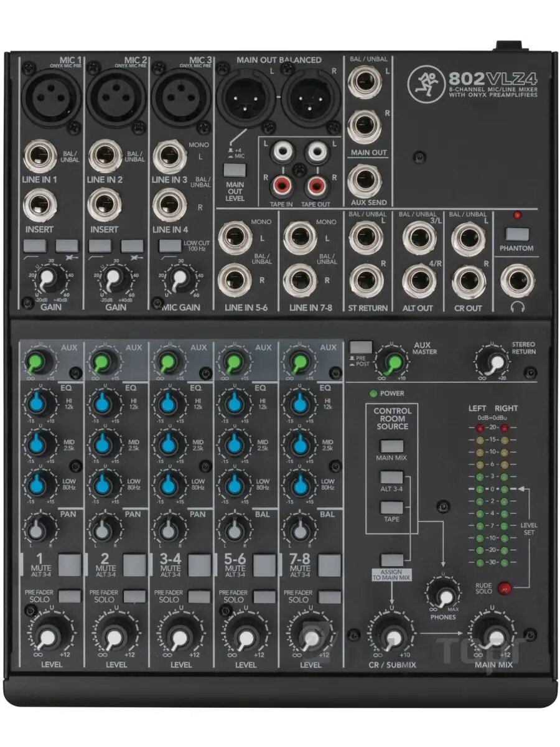Click the channel 1 INSERT jack
The height and width of the screenshot is (747, 560).
click(39, 204)
